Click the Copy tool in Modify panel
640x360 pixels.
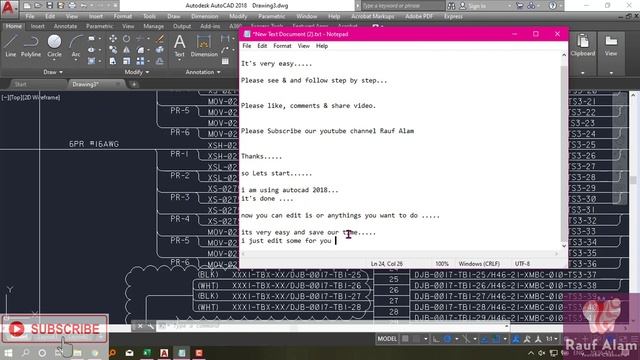[113, 50]
